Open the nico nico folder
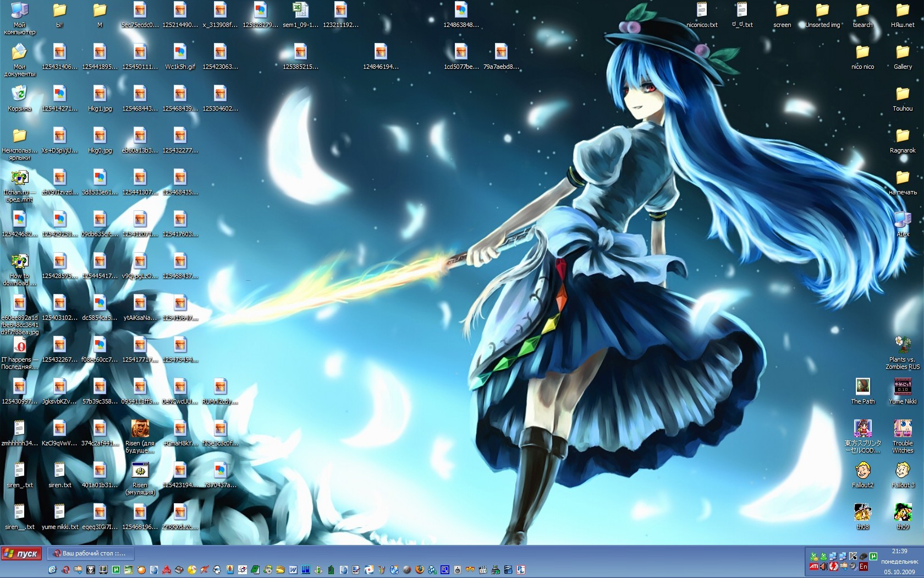The width and height of the screenshot is (924, 578). (x=862, y=56)
